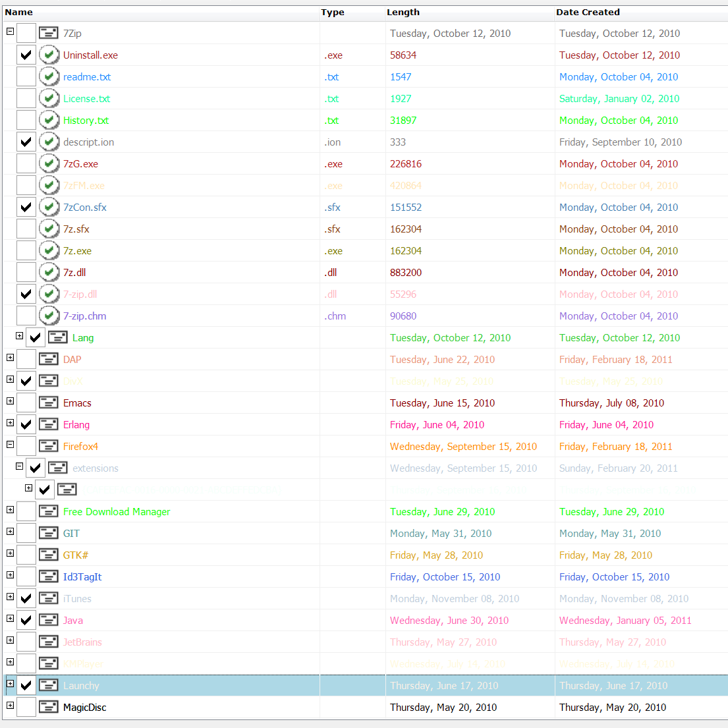Uncheck the Erlang folder checkbox
The image size is (728, 728).
26,424
